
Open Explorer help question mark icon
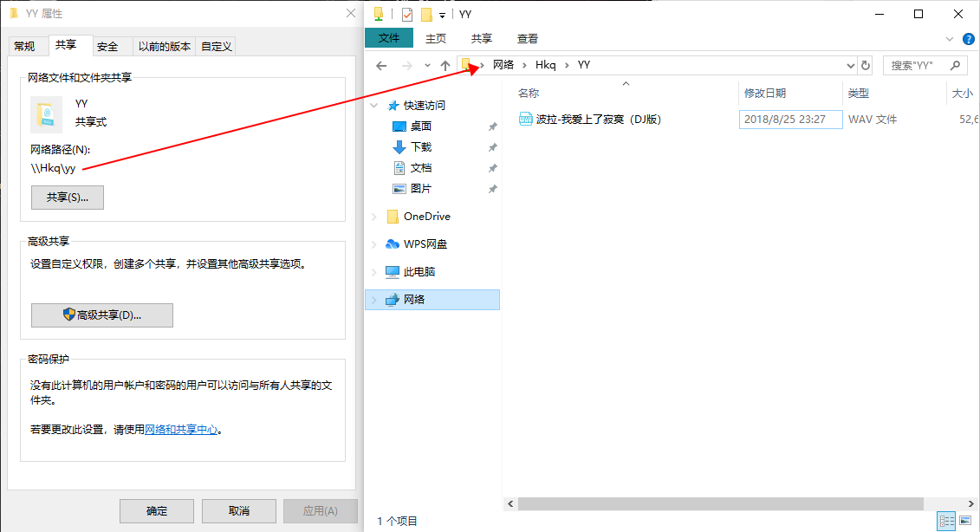tap(969, 39)
